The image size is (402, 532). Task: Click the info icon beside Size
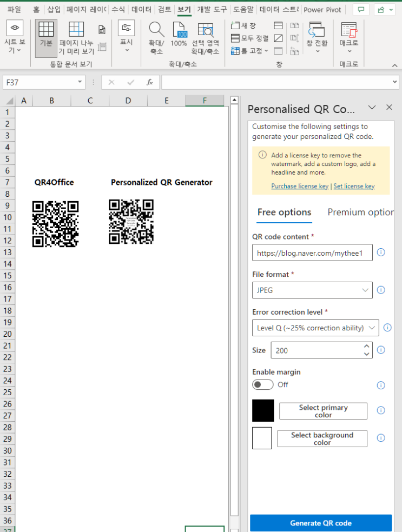point(381,350)
